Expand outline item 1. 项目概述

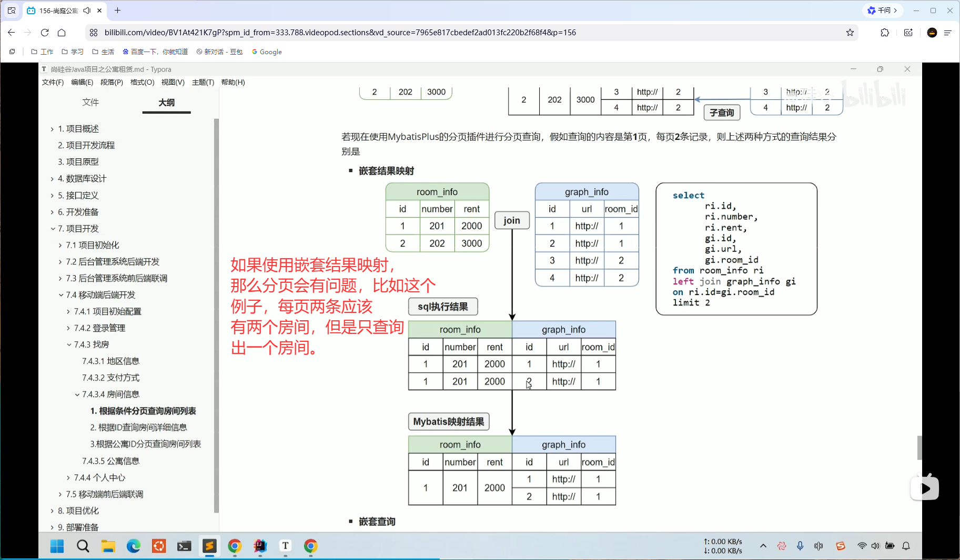(52, 129)
